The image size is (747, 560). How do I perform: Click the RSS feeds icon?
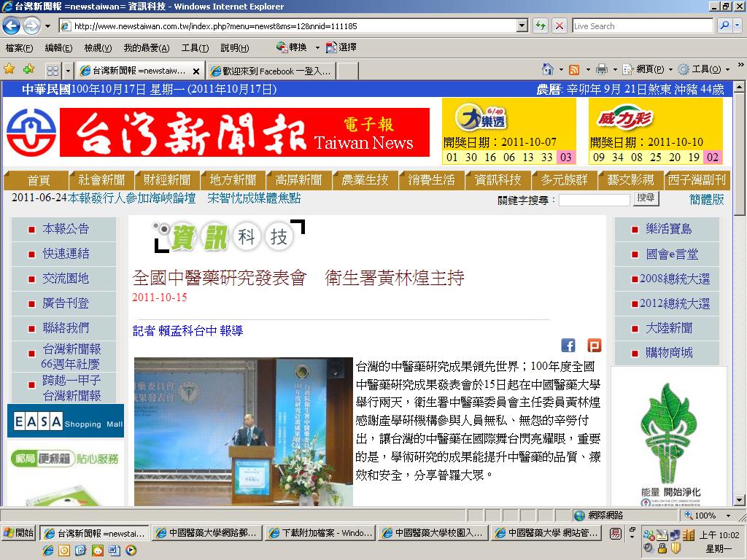click(x=574, y=70)
